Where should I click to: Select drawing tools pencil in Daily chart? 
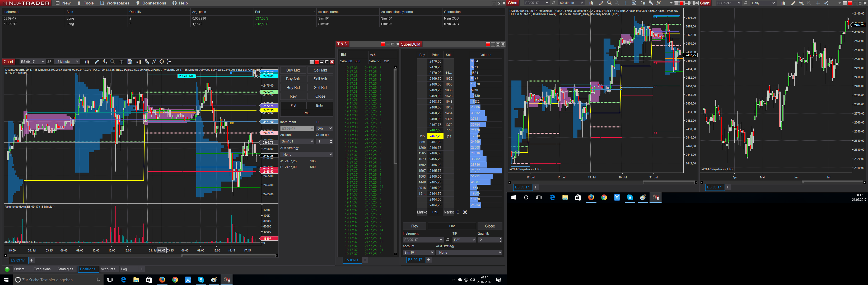(x=793, y=3)
